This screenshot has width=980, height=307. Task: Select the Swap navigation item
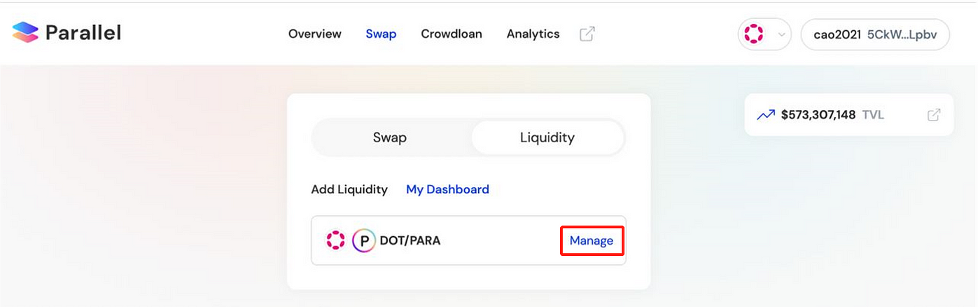click(381, 34)
